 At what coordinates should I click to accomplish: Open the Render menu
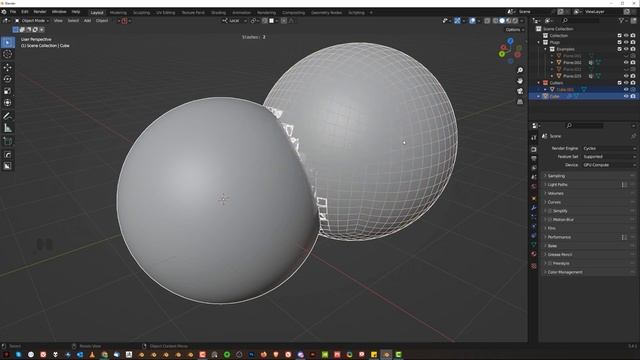click(40, 12)
